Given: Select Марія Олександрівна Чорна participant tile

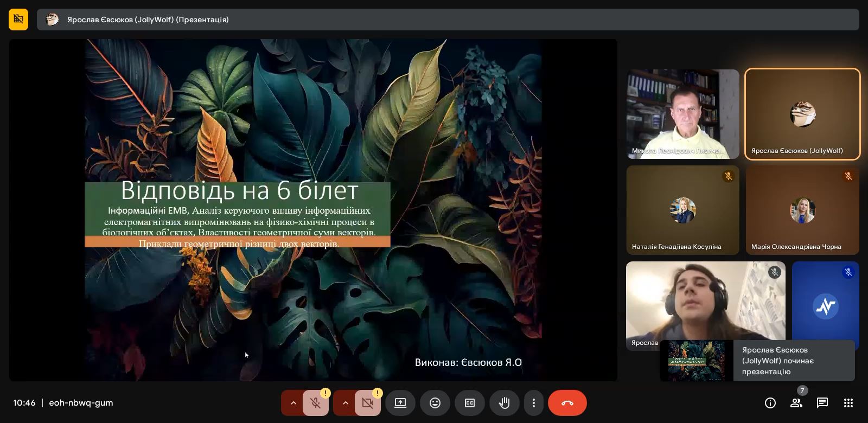Looking at the screenshot, I should point(802,210).
